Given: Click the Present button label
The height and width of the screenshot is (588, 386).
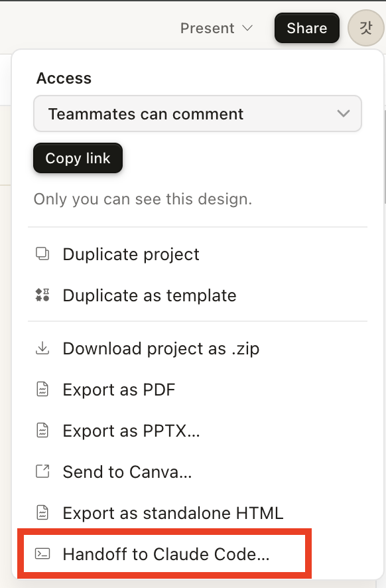Looking at the screenshot, I should point(207,28).
